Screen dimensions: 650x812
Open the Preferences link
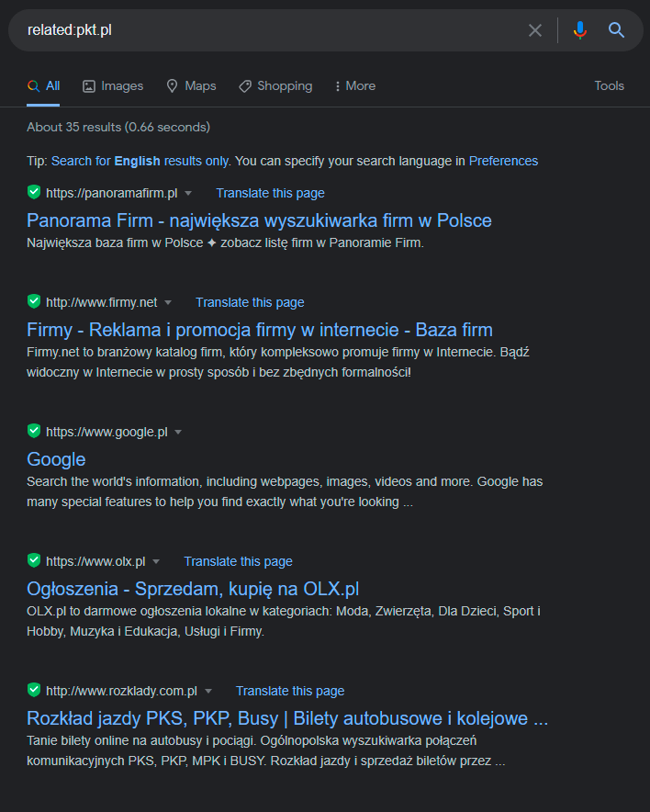[503, 161]
